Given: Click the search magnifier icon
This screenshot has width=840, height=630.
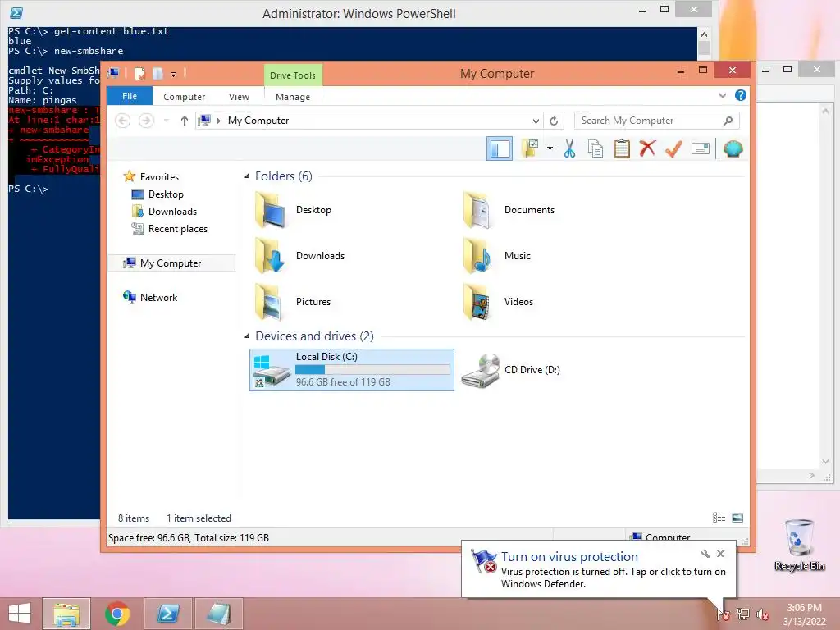Looking at the screenshot, I should [x=728, y=121].
